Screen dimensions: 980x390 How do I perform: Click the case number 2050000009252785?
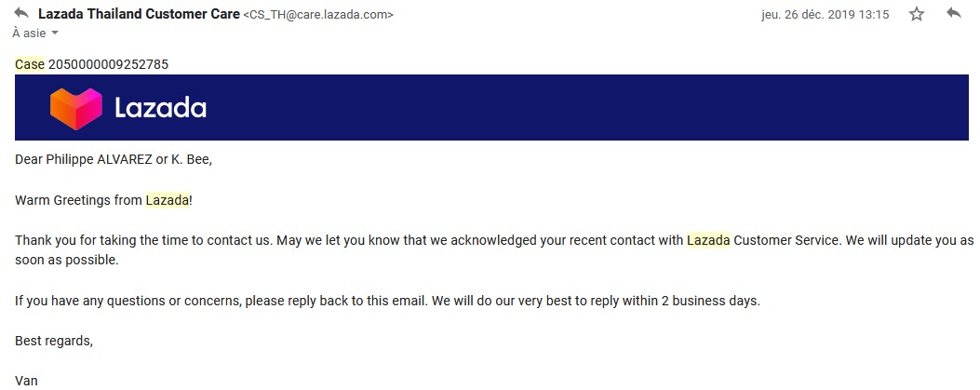pos(108,64)
